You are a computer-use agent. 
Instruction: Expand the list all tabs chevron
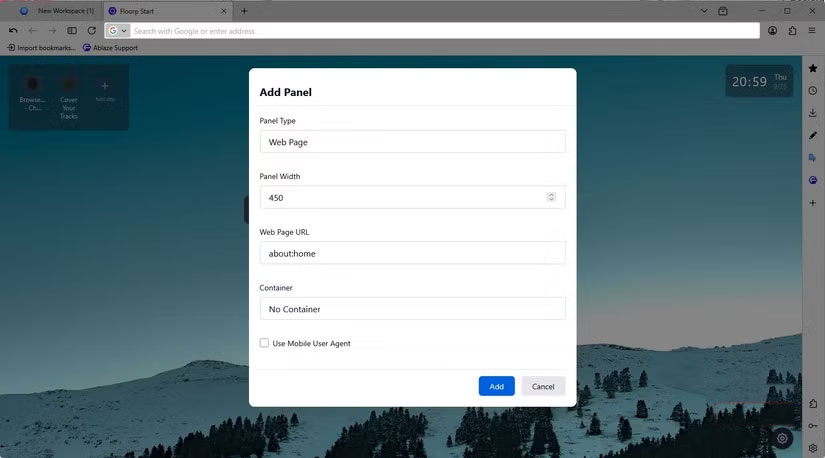(704, 11)
